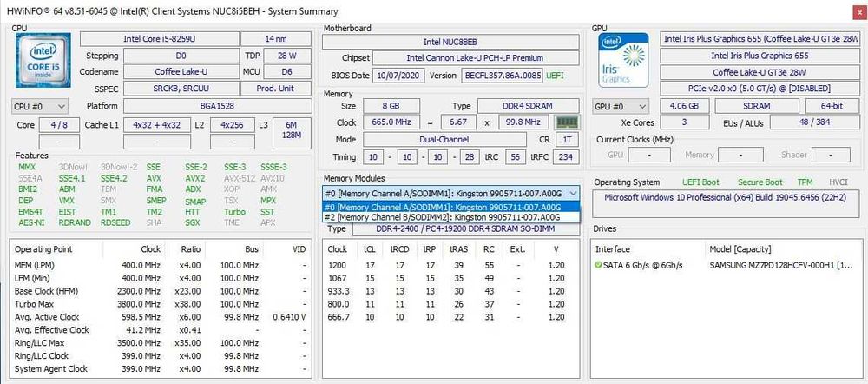Click the green UEFI label near BIOS version
Image resolution: width=868 pixels, height=384 pixels.
coord(555,76)
